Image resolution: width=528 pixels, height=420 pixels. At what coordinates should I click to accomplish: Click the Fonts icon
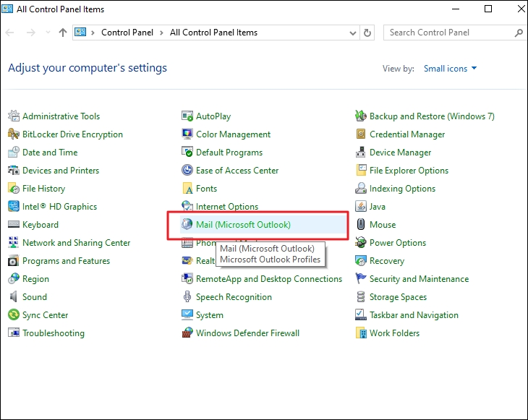(187, 189)
